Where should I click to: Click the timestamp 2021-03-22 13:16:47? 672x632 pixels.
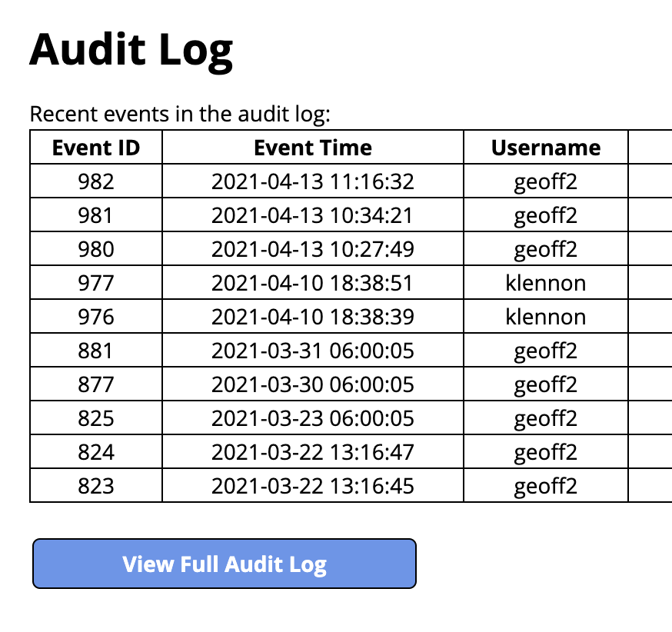tap(313, 452)
